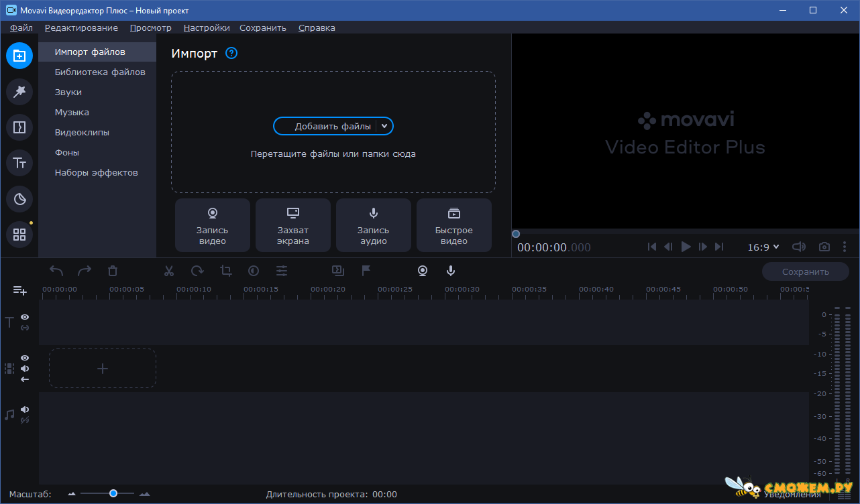Play the preview video
The image size is (860, 504).
click(x=686, y=247)
